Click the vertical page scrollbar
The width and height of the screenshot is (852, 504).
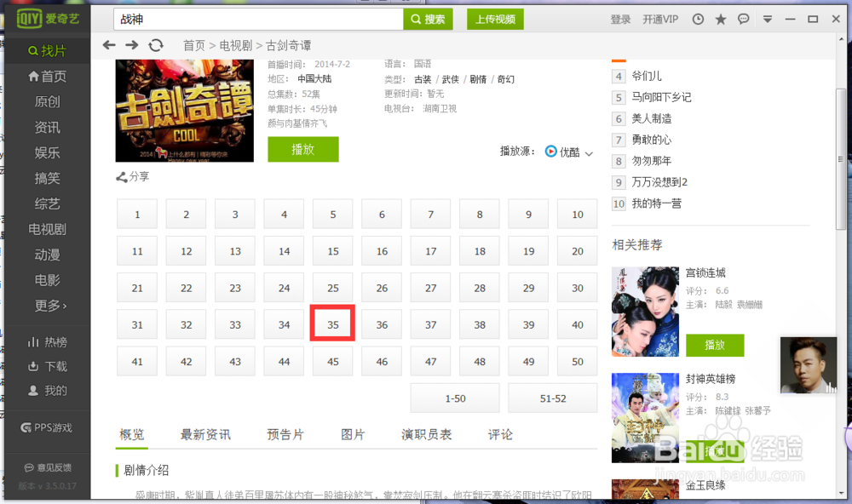[841, 158]
